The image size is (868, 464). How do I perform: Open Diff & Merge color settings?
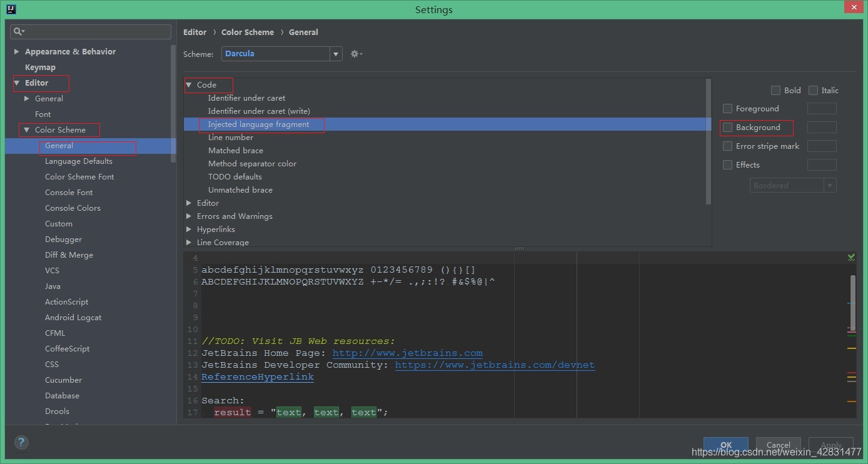click(x=69, y=255)
